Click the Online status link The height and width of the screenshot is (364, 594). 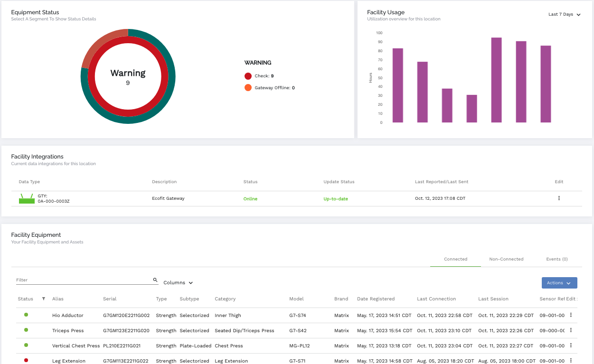pos(250,199)
